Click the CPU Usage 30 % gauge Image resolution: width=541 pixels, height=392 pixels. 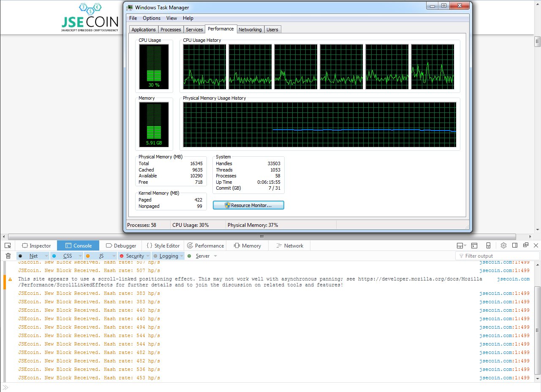click(x=154, y=67)
